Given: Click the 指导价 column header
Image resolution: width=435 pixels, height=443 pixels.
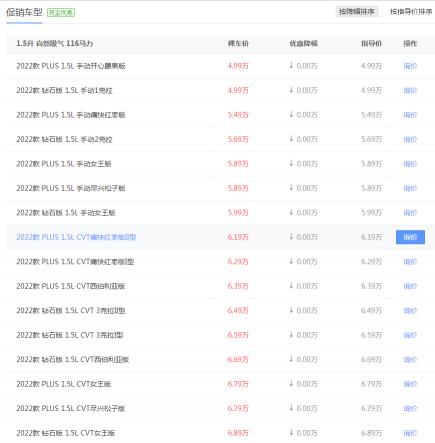Looking at the screenshot, I should (x=372, y=43).
